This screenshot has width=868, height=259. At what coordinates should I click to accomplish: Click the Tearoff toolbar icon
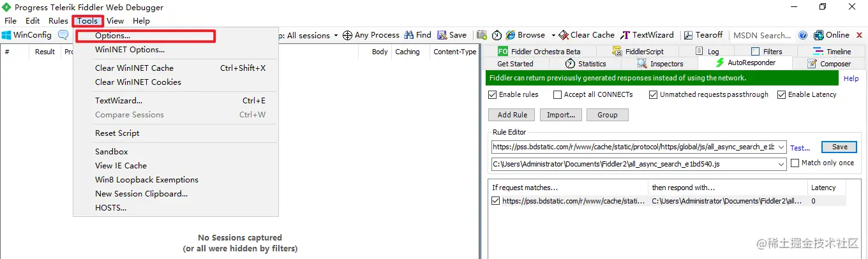689,35
